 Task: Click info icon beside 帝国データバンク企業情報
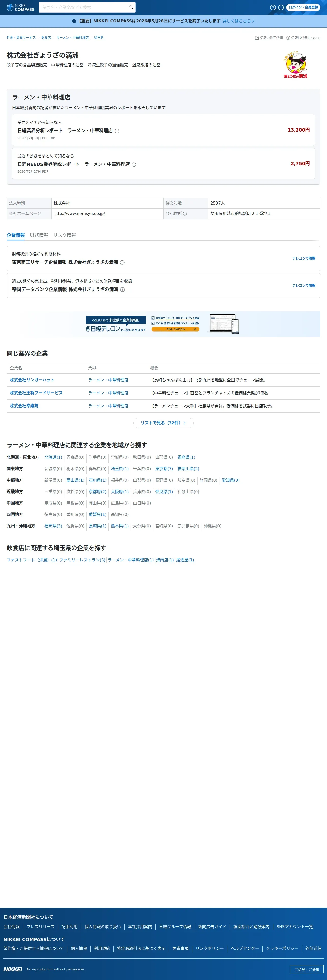pyautogui.click(x=122, y=290)
